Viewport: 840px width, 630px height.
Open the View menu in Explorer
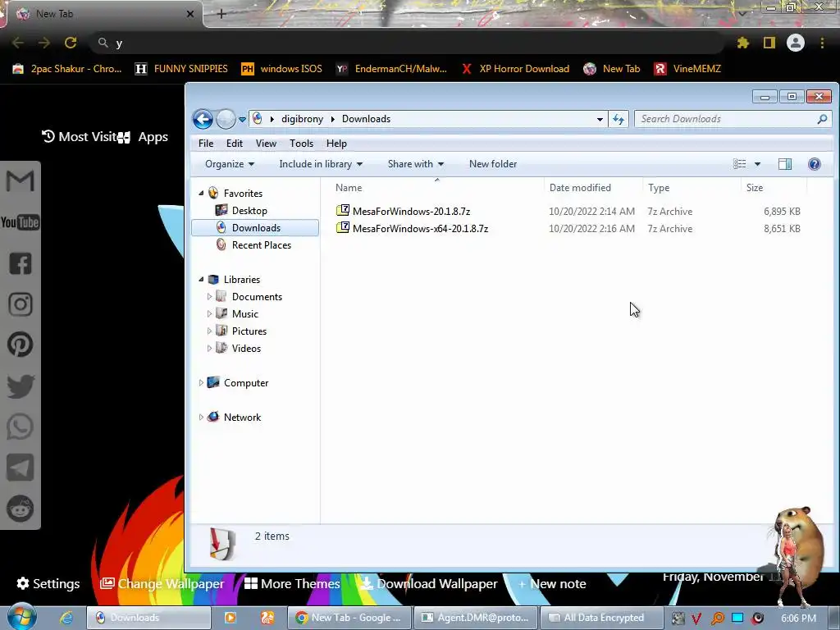coord(266,143)
